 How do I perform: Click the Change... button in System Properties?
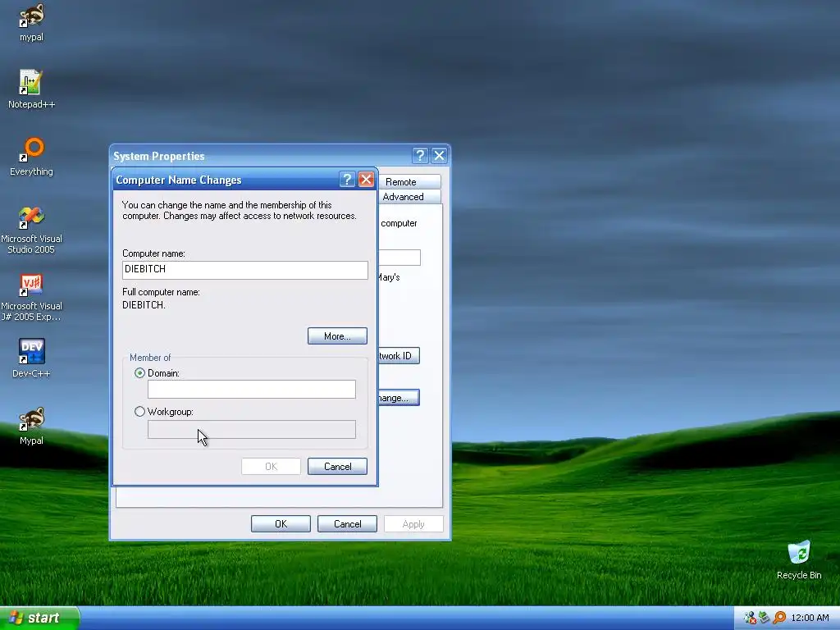(399, 398)
